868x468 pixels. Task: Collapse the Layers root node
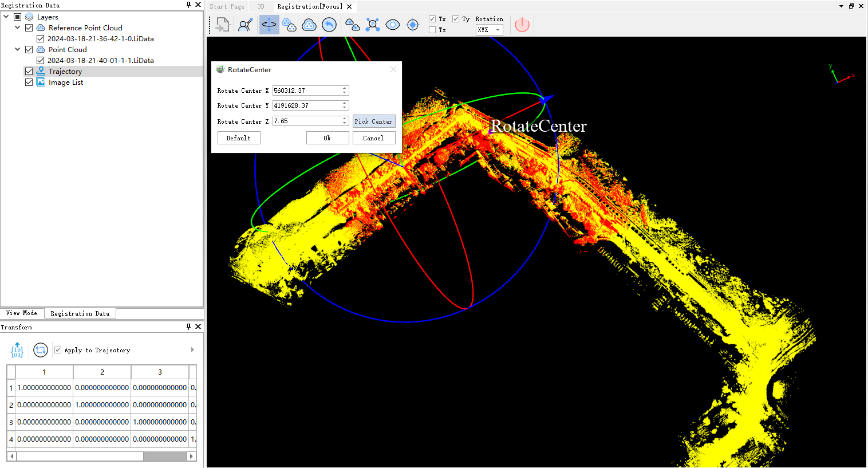tap(6, 17)
